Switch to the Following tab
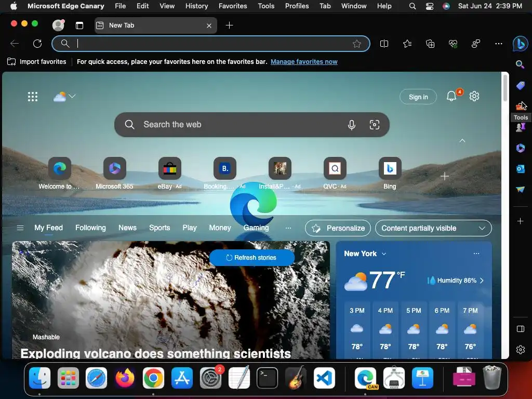 90,228
